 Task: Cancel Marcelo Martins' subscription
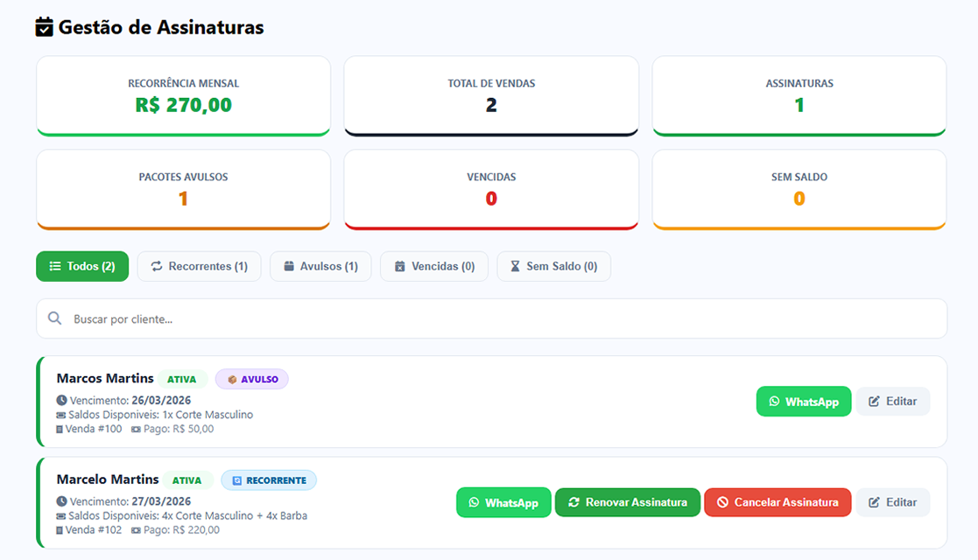coord(777,502)
